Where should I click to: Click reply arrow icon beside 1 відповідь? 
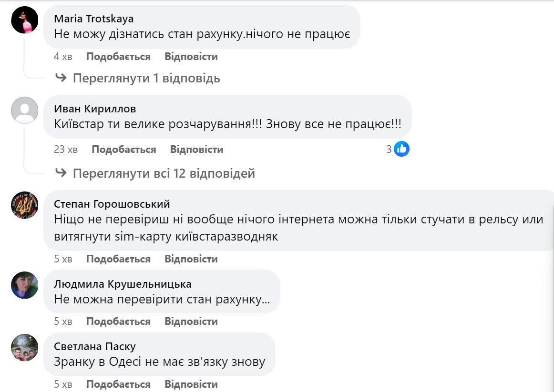pyautogui.click(x=61, y=78)
